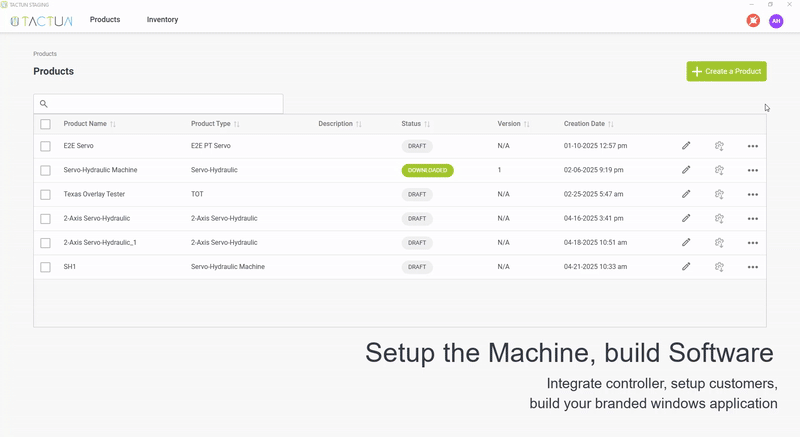The image size is (800, 437).
Task: Click the gear icon for the E2E Servo row
Action: [719, 146]
